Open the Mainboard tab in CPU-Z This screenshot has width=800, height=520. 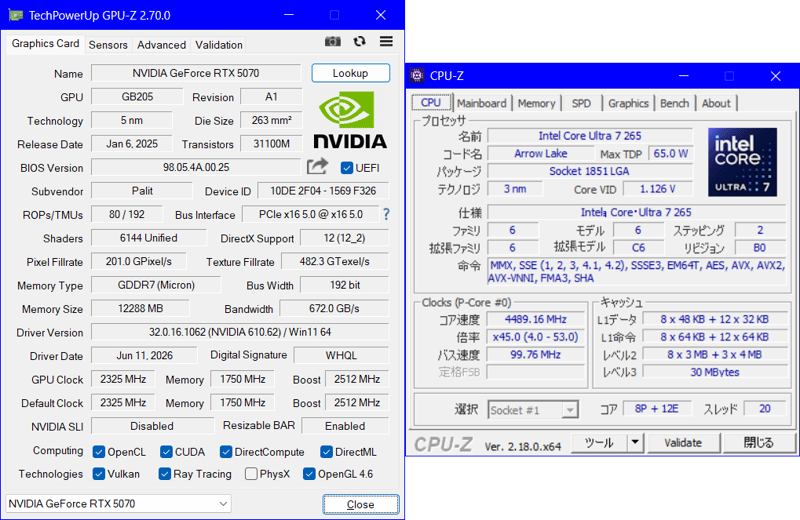pyautogui.click(x=482, y=103)
